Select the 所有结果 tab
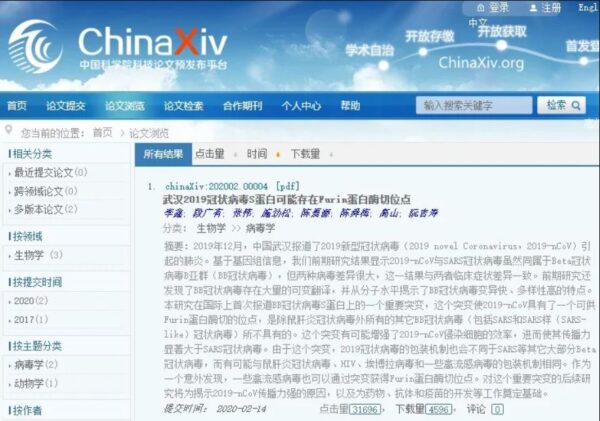This screenshot has height=421, width=600. tap(163, 154)
